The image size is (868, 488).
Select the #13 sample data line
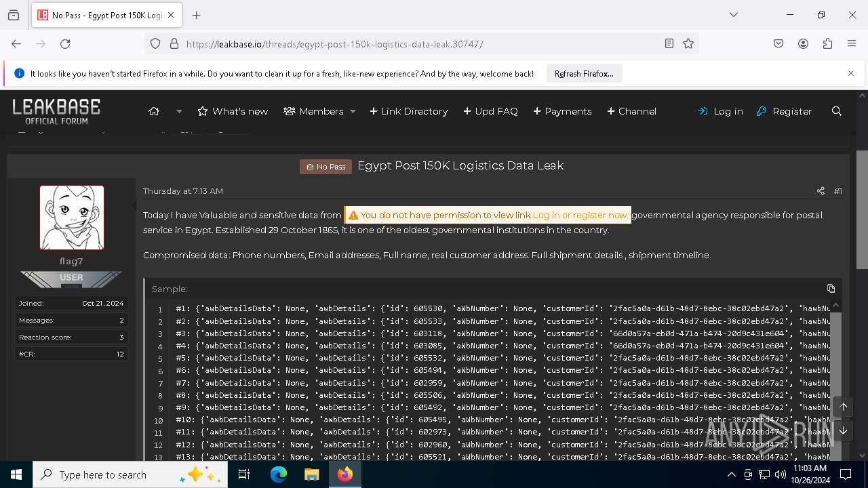[503, 457]
